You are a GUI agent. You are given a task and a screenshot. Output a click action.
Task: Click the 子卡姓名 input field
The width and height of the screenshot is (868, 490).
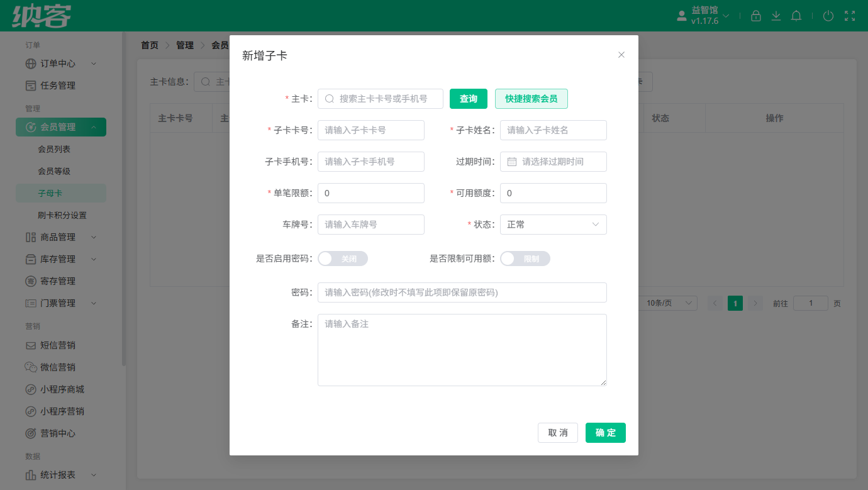point(554,130)
